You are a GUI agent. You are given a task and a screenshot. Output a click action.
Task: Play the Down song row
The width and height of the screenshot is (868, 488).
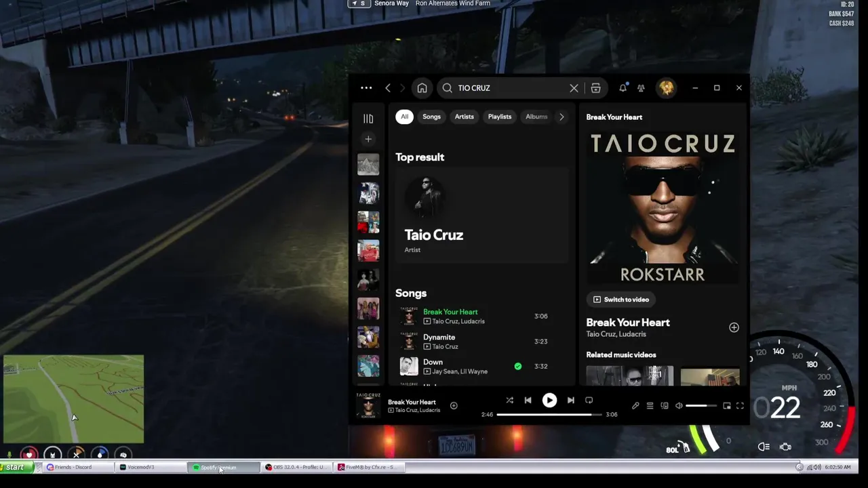click(481, 367)
